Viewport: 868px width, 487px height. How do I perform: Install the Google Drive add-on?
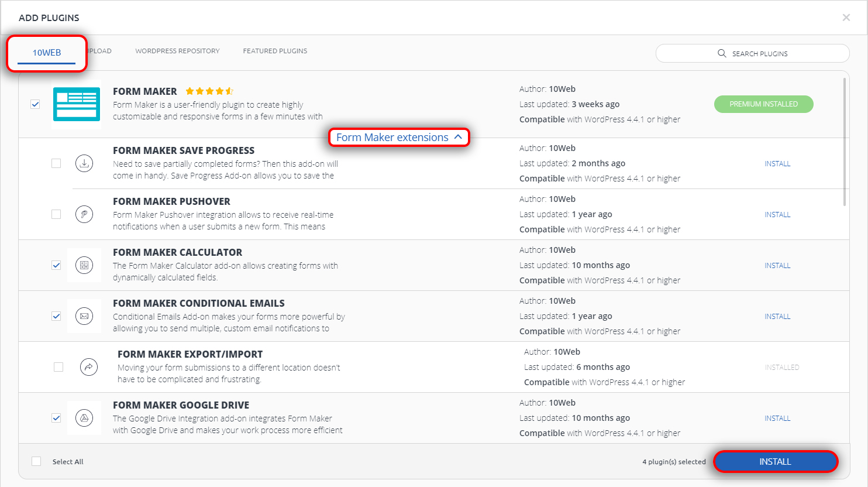777,419
